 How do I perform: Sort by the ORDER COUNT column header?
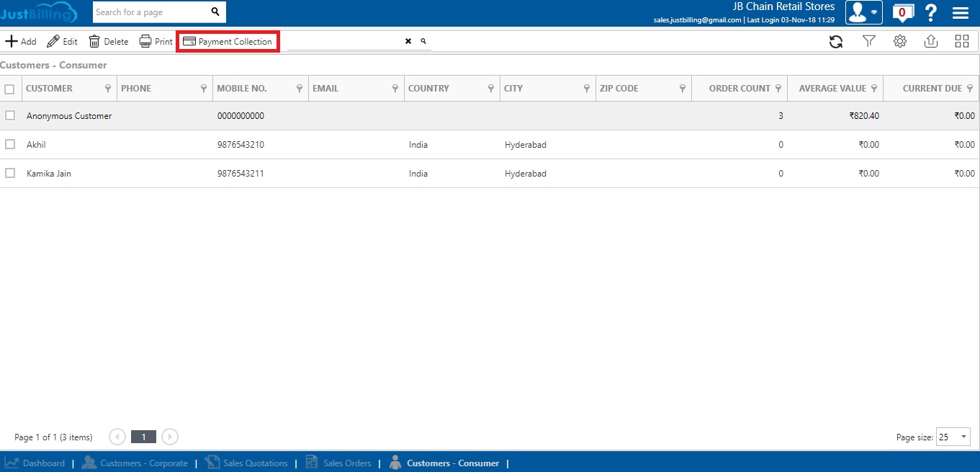(x=740, y=89)
